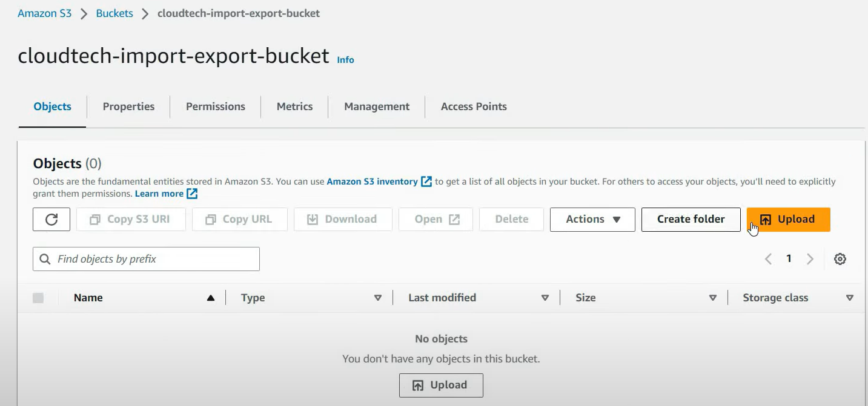Sort by the Size column arrow
Image resolution: width=868 pixels, height=406 pixels.
(x=713, y=298)
